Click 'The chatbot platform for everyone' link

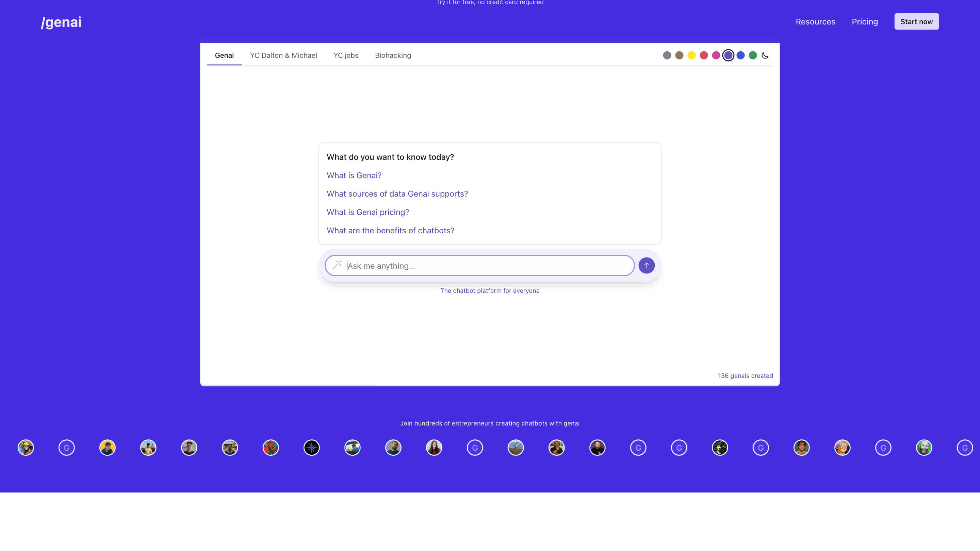coord(490,290)
